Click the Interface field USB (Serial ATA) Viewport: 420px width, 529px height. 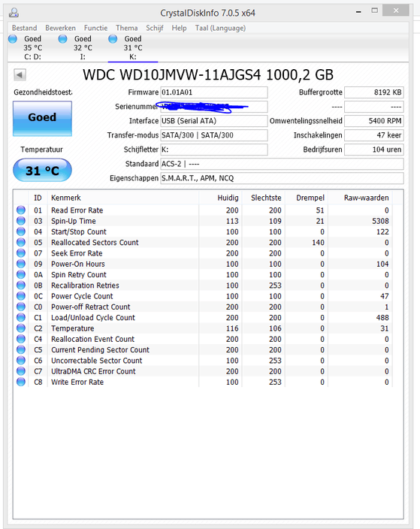click(x=214, y=121)
